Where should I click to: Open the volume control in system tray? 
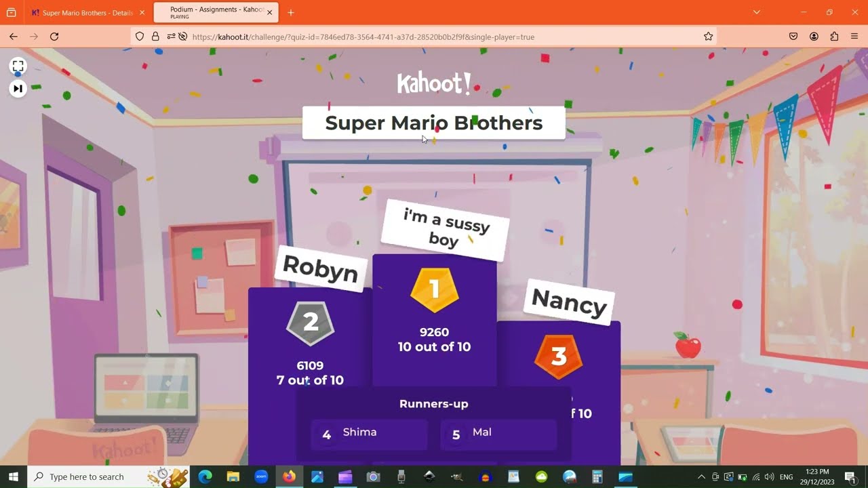(x=769, y=476)
